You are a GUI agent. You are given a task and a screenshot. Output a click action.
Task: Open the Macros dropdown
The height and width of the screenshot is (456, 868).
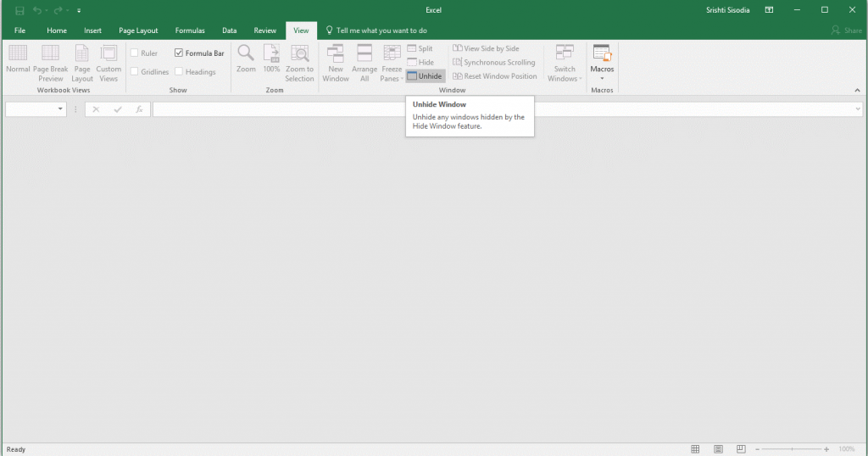coord(602,63)
